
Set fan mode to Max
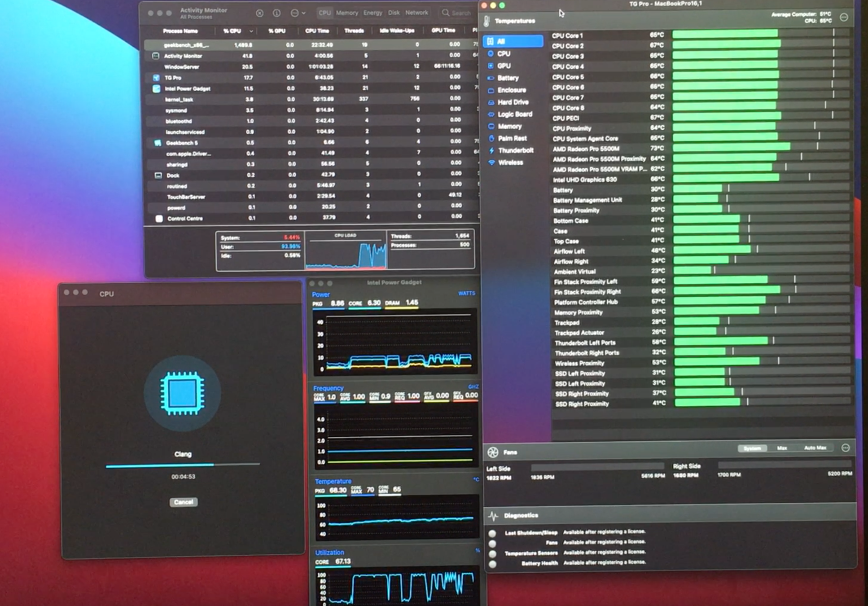click(x=782, y=448)
